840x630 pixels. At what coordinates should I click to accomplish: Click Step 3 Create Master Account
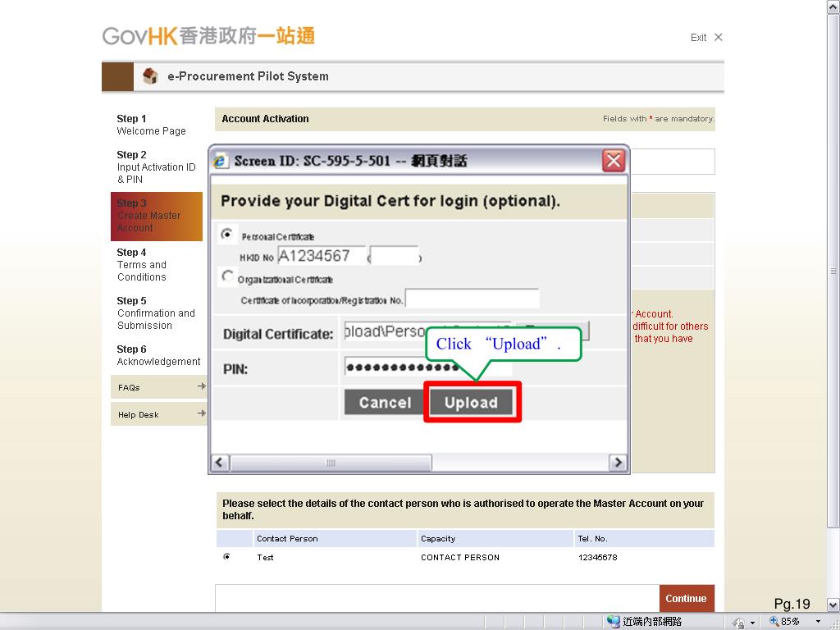(157, 216)
